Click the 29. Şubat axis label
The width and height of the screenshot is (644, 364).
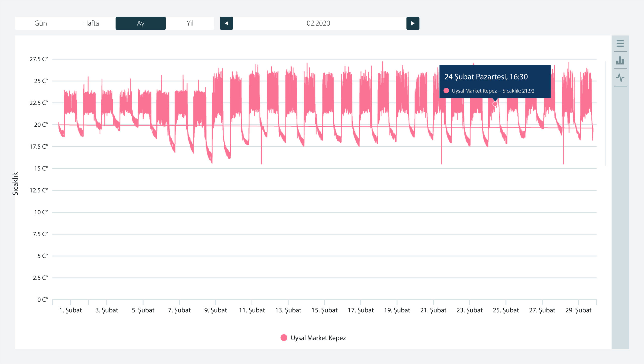[578, 310]
